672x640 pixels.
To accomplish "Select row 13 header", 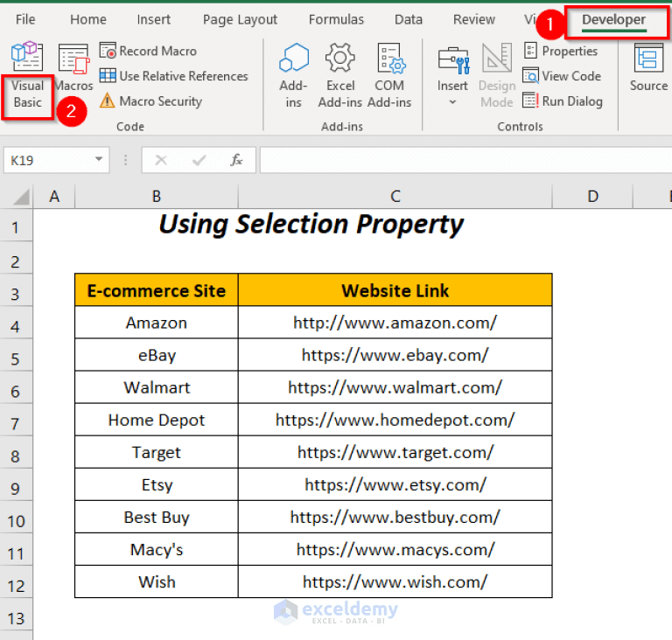I will 16,615.
